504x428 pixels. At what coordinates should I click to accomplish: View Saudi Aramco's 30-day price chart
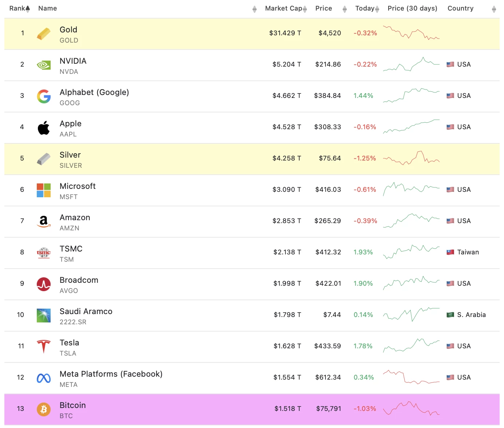412,314
